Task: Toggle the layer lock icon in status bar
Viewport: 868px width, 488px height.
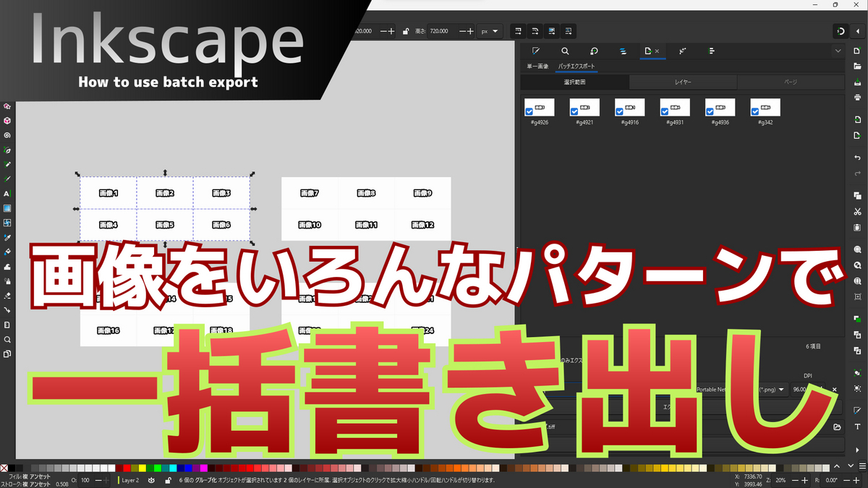Action: 169,479
